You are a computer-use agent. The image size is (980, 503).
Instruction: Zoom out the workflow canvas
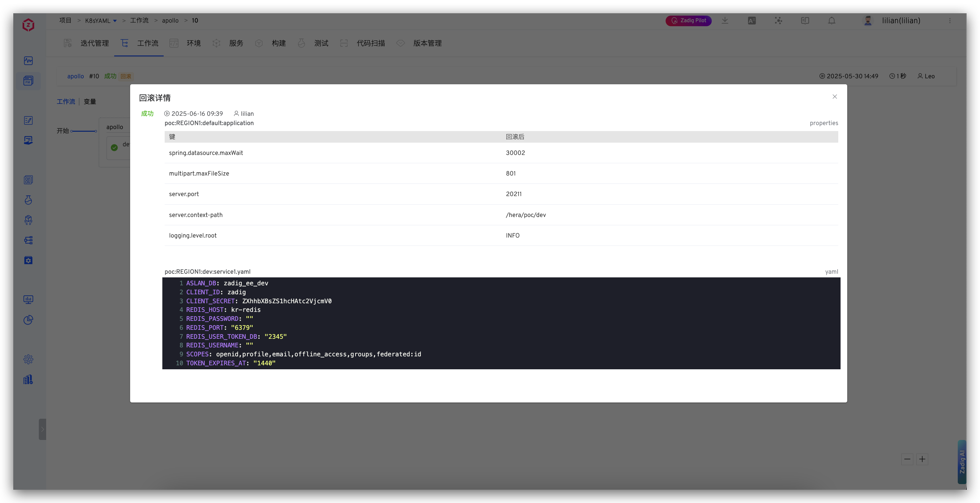(x=907, y=459)
